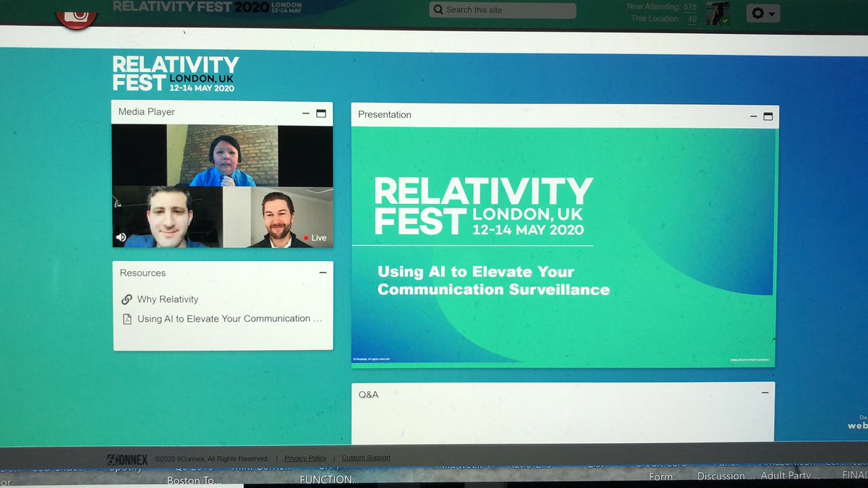Screen dimensions: 868x488
Task: Click the Resources panel title
Action: [x=142, y=273]
